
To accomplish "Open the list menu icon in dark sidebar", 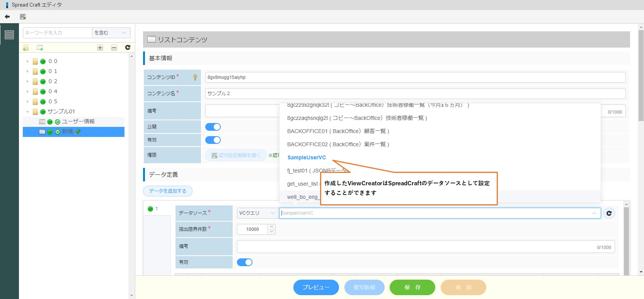I will 9,35.
